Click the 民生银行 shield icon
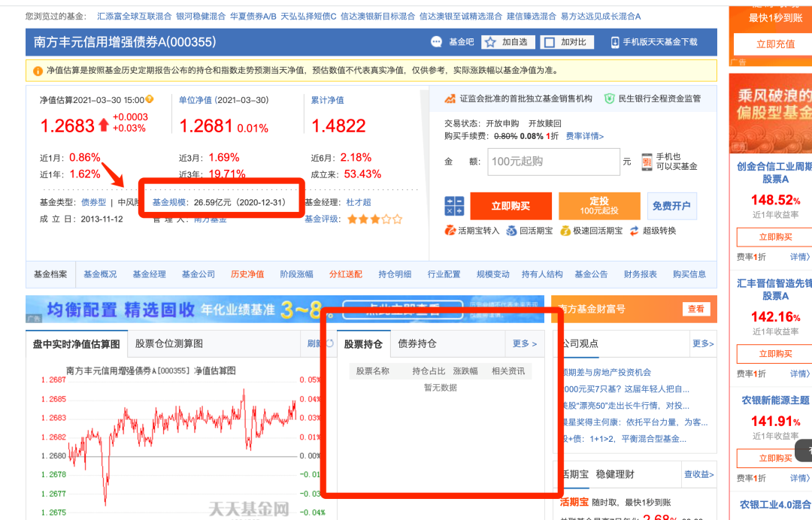This screenshot has width=812, height=520. (610, 98)
